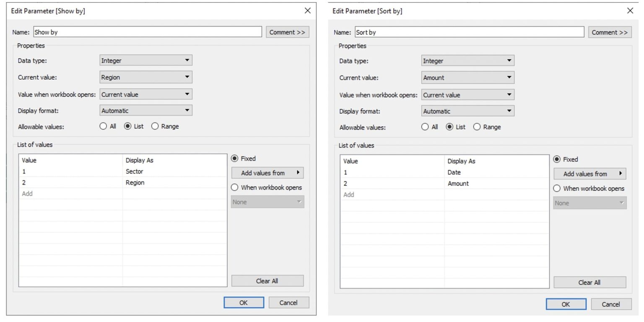Select the Fixed radio button in Sort by dialog
The image size is (644, 322).
(557, 159)
